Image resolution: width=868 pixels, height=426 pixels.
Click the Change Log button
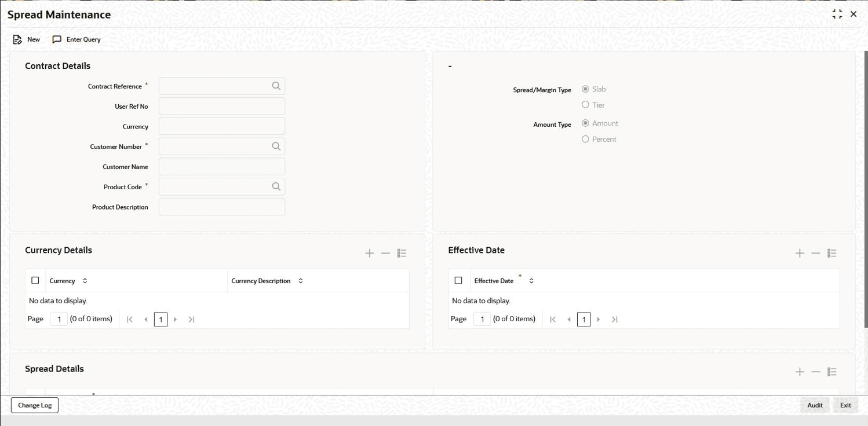35,405
